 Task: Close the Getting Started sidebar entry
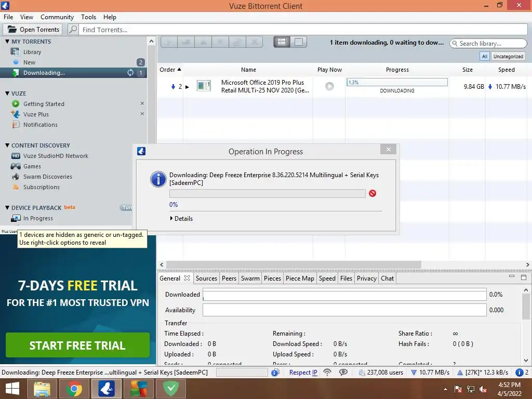coord(142,103)
